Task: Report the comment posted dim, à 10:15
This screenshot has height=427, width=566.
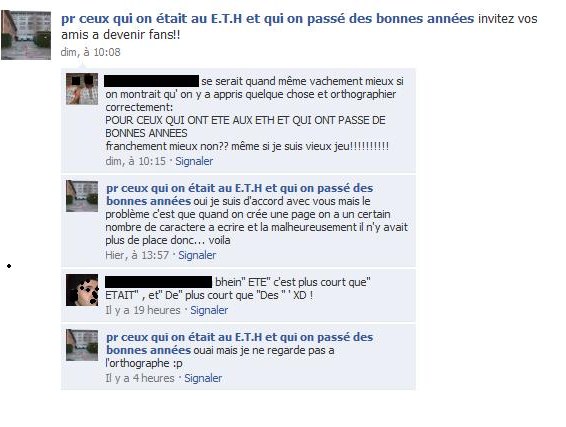Action: pos(194,161)
